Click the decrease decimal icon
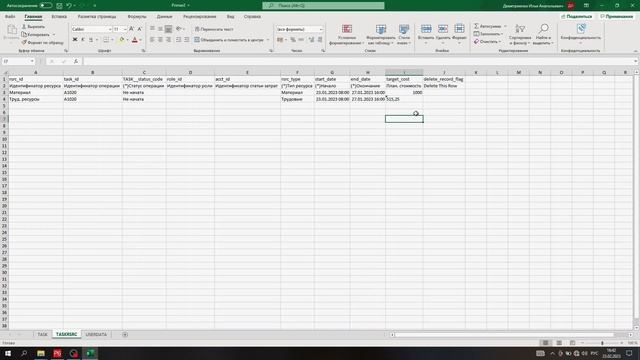This screenshot has width=640, height=360. [x=320, y=40]
